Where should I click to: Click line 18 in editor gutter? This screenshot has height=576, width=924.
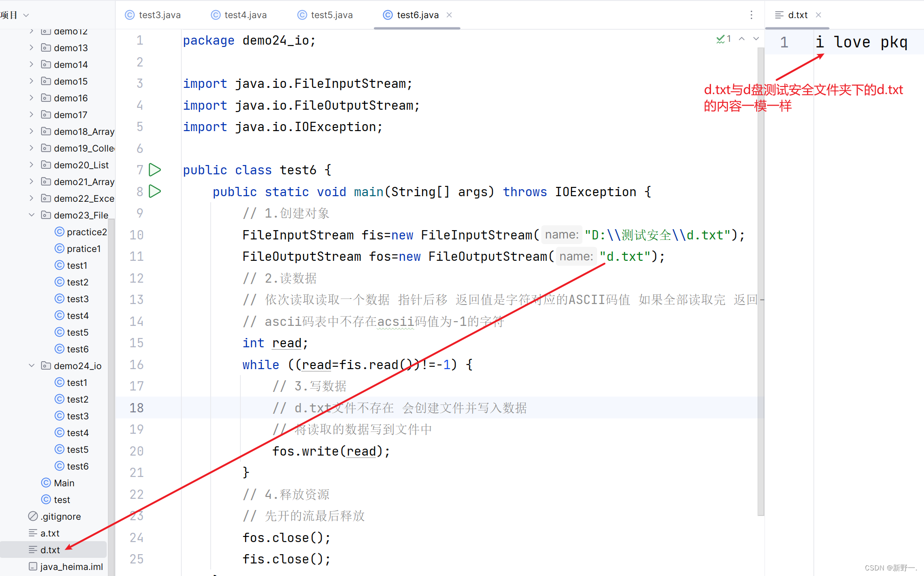click(136, 408)
